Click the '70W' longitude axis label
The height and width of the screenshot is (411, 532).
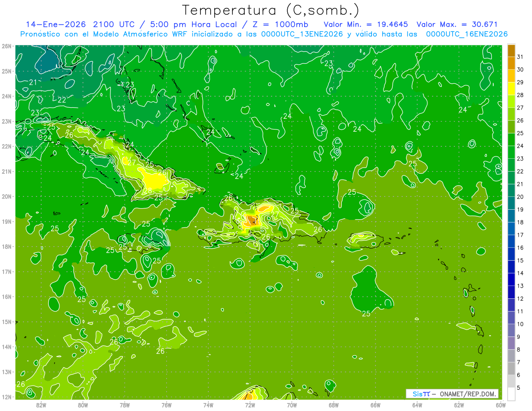292,405
